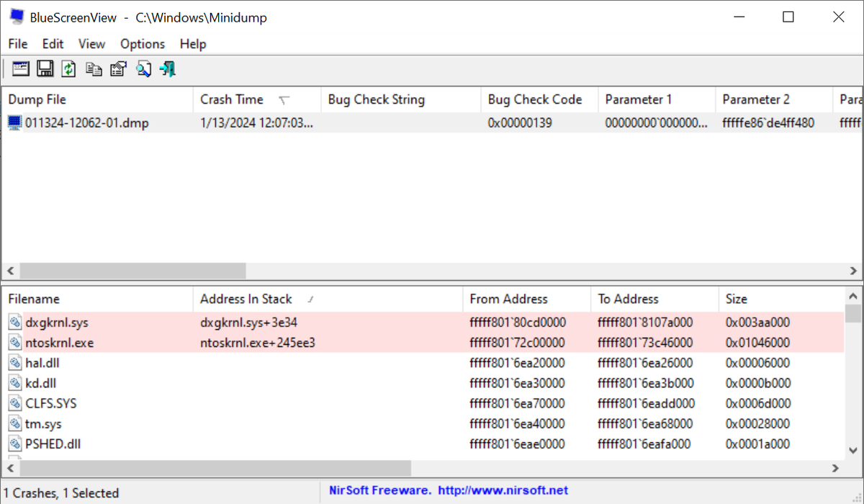
Task: Open the File menu
Action: 17,44
